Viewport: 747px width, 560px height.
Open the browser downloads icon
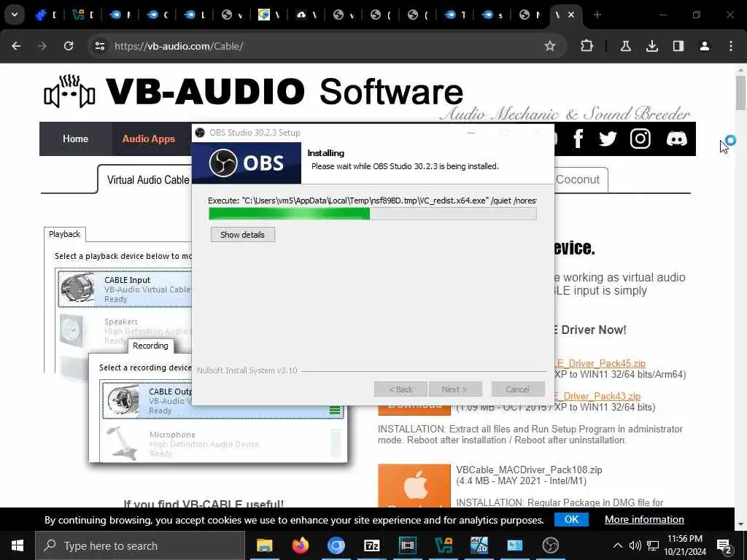coord(651,46)
